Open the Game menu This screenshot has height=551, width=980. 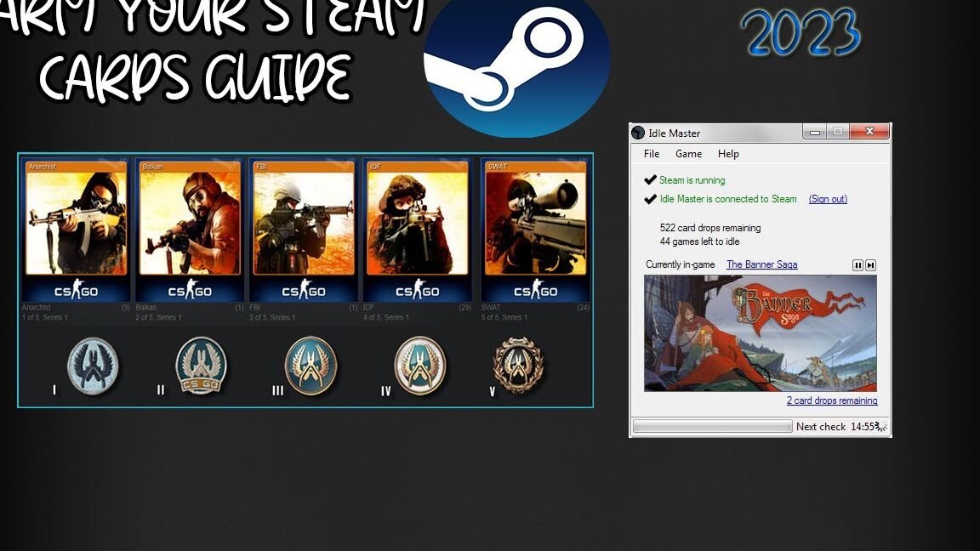(x=689, y=154)
